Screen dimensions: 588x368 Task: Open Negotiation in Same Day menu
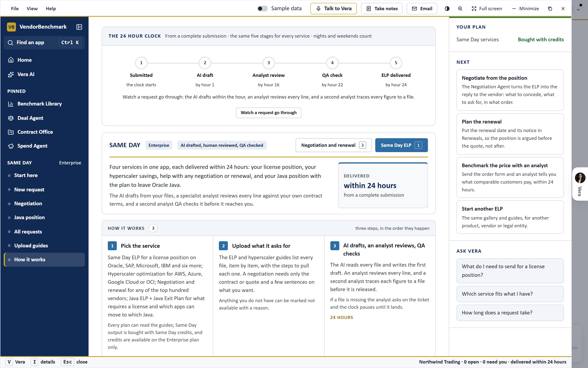pyautogui.click(x=44, y=203)
